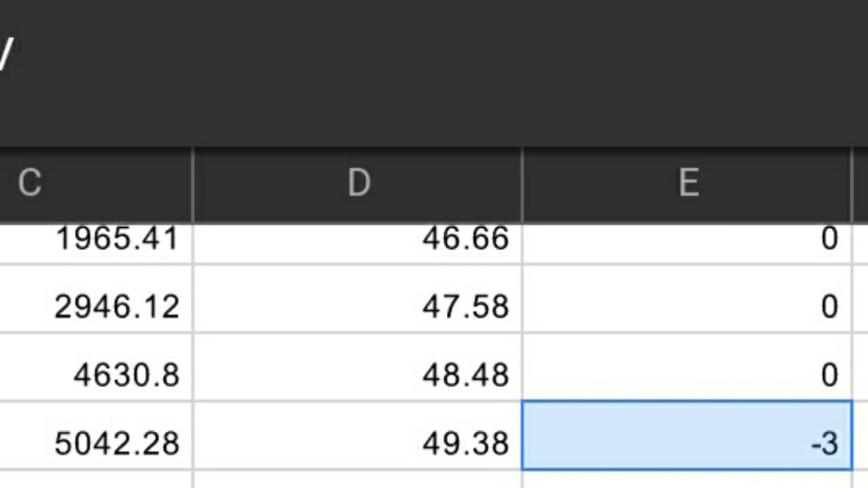Select the cell containing 47.58

point(358,298)
